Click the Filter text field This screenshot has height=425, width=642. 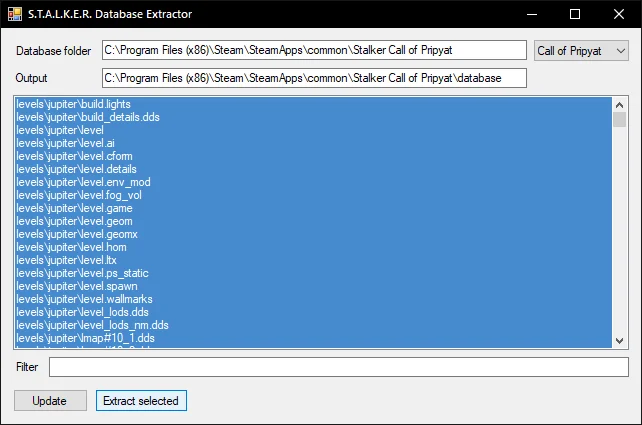coord(339,367)
